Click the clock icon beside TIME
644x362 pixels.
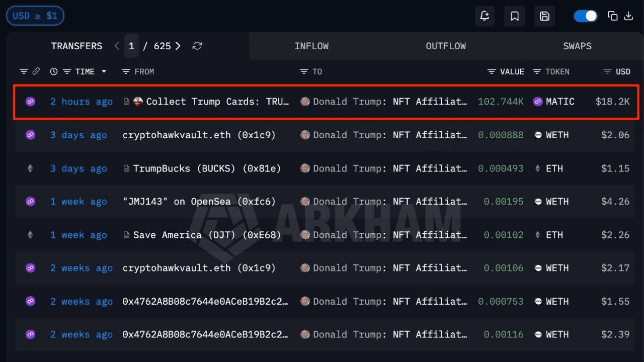54,71
